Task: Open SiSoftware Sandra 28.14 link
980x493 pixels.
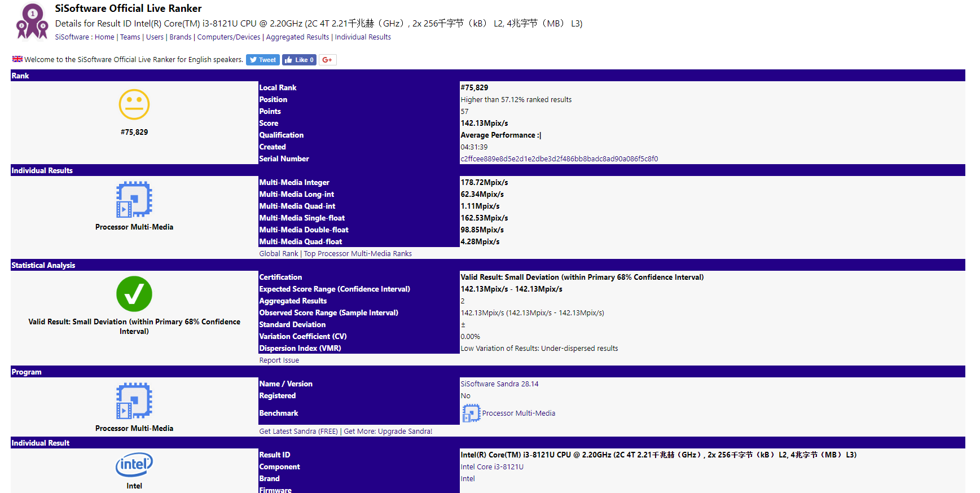Action: [499, 384]
